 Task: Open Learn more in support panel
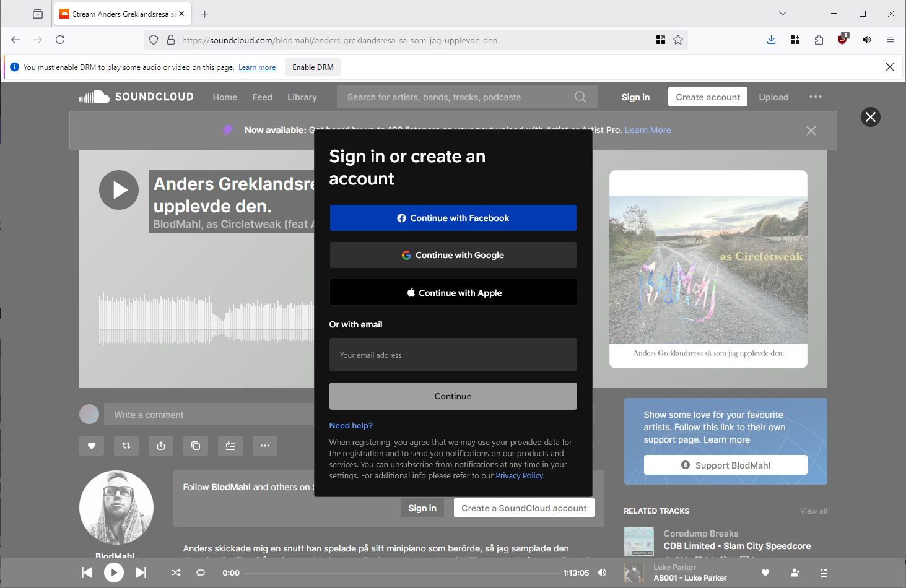click(726, 439)
